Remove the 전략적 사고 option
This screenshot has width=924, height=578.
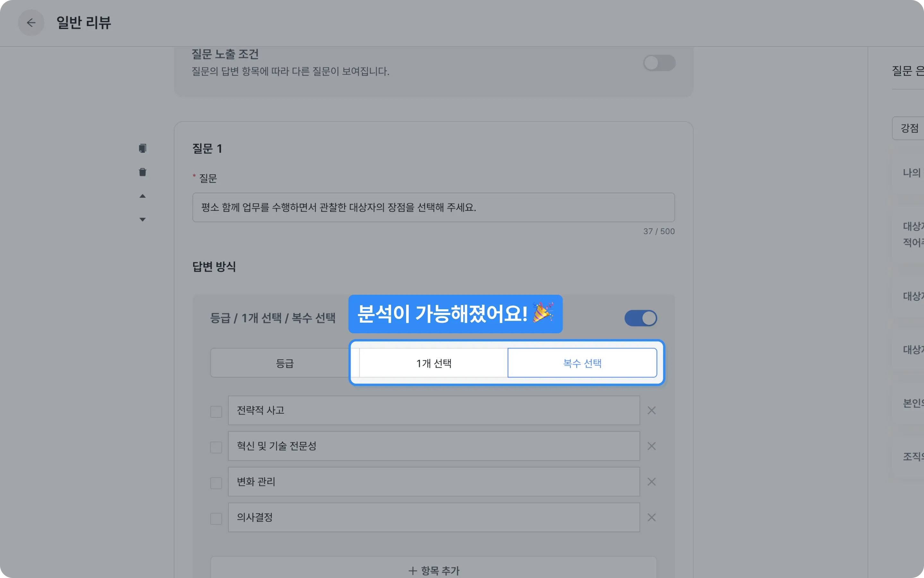point(651,411)
